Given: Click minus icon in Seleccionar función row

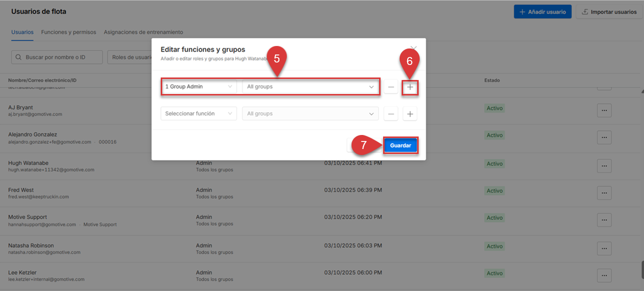Looking at the screenshot, I should (x=391, y=113).
